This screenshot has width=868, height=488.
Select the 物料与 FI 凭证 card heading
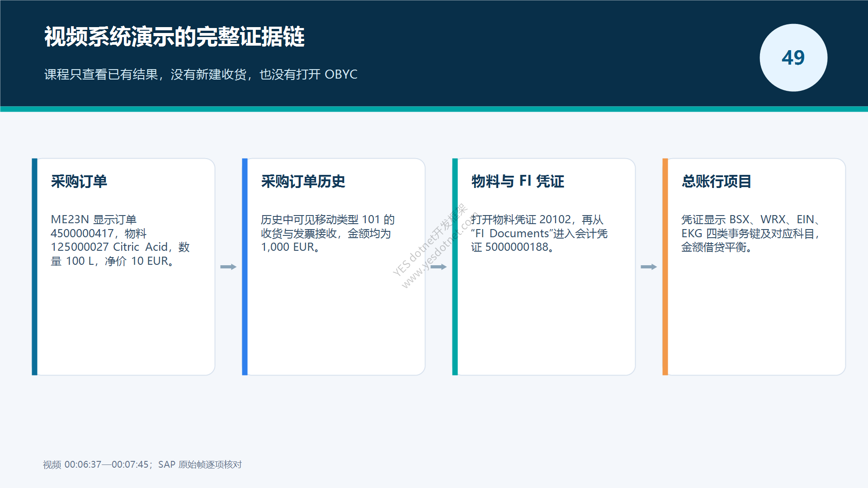coord(518,181)
